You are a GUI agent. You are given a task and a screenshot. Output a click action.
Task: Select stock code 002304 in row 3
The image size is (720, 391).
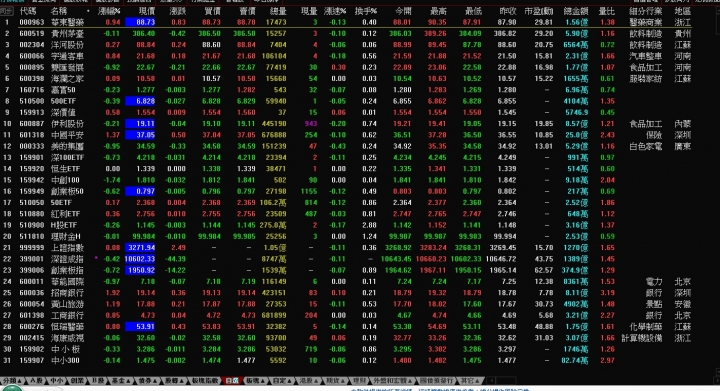pos(32,45)
